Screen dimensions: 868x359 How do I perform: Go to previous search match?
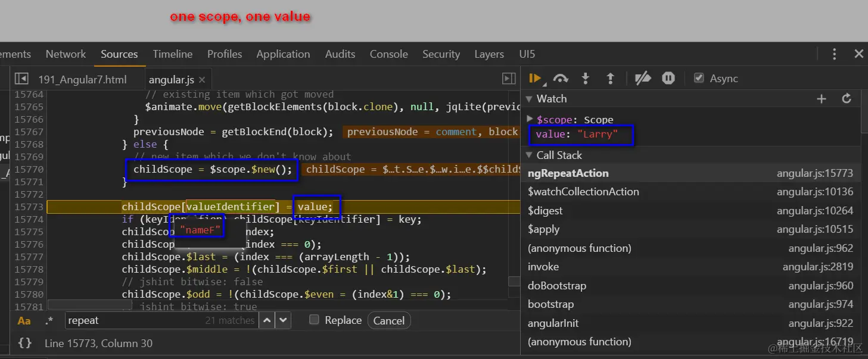coord(267,320)
